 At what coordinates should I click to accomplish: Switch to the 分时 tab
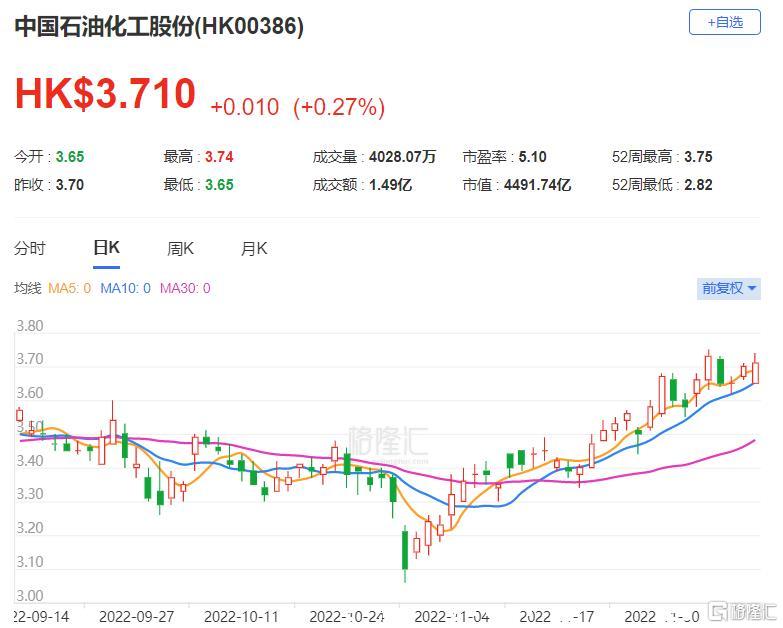click(30, 248)
